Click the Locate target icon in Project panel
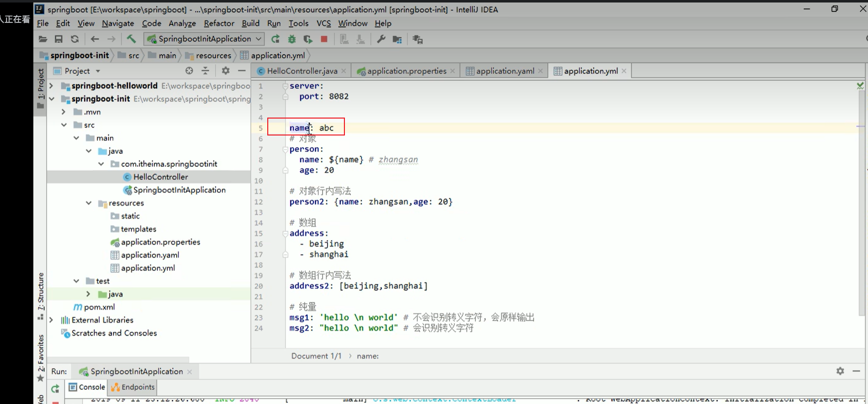Screen dimensions: 868x404 [x=189, y=71]
